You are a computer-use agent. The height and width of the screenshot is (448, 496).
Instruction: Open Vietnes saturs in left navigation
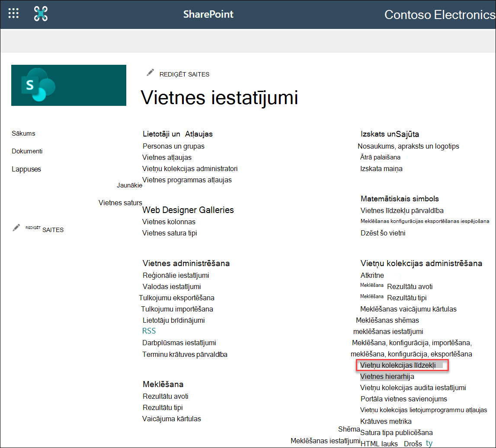click(120, 203)
